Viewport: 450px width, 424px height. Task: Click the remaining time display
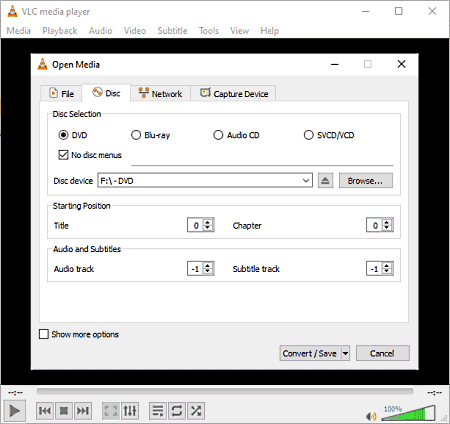[x=434, y=392]
